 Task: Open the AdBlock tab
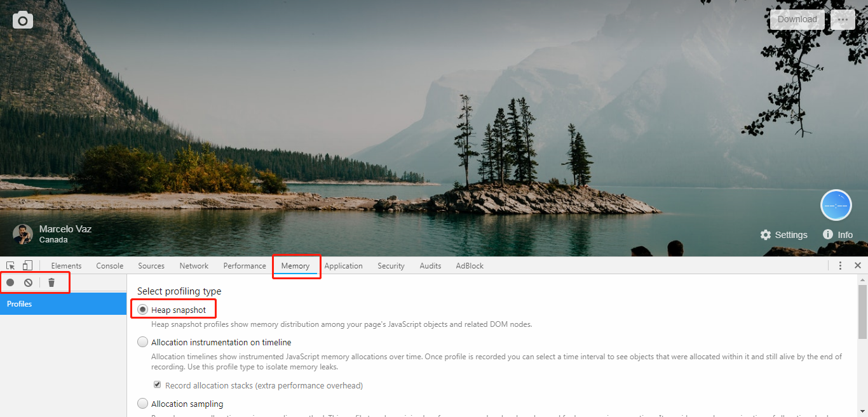470,266
